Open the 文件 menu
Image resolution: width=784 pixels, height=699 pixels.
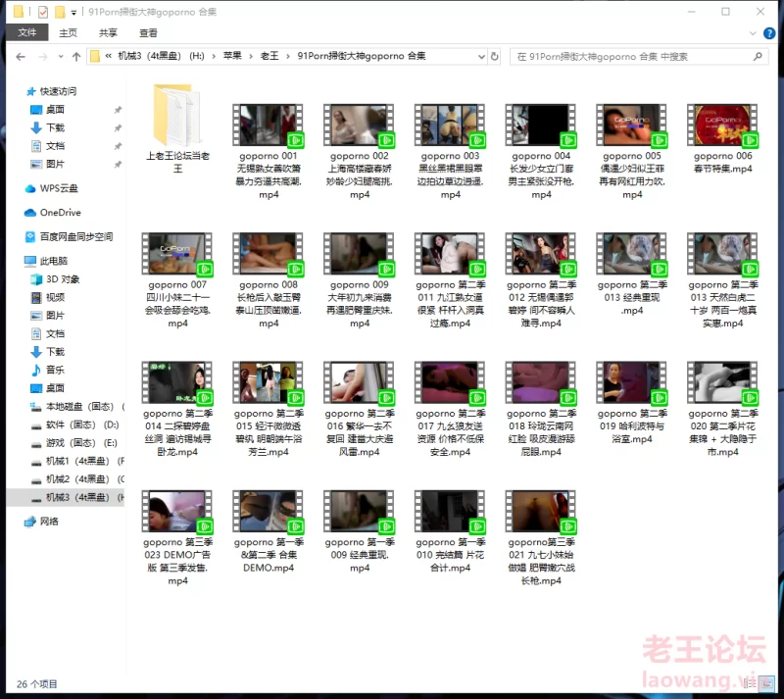tap(27, 33)
